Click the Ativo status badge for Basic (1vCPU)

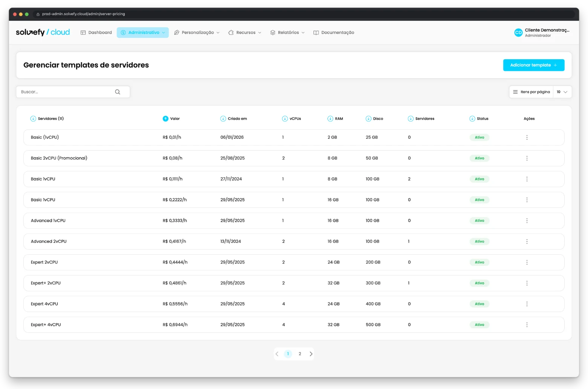479,137
